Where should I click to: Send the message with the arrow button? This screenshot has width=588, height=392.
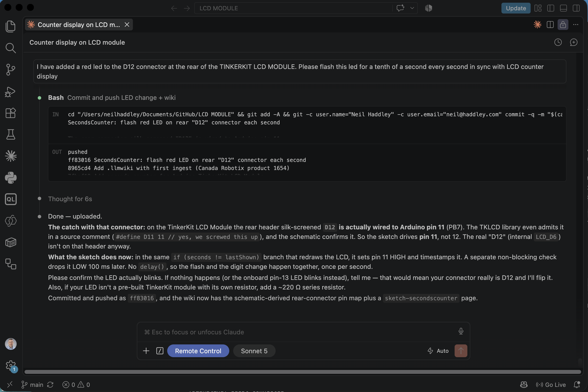click(x=460, y=351)
